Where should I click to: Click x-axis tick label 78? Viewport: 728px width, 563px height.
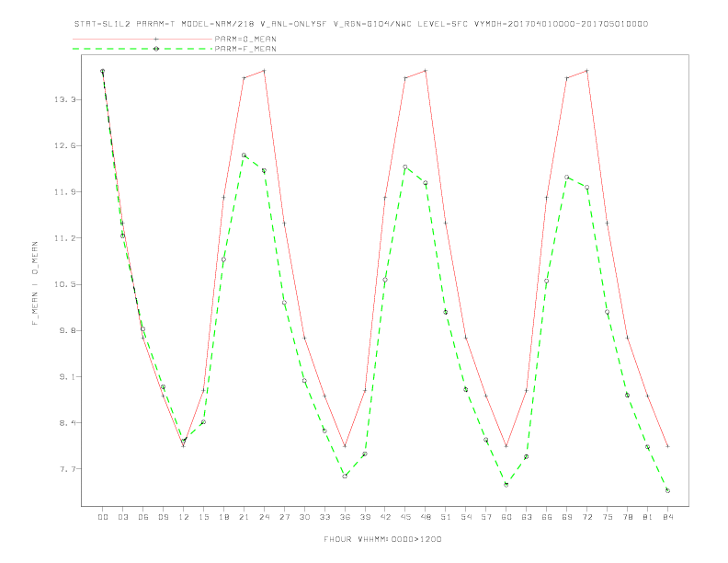tap(627, 517)
